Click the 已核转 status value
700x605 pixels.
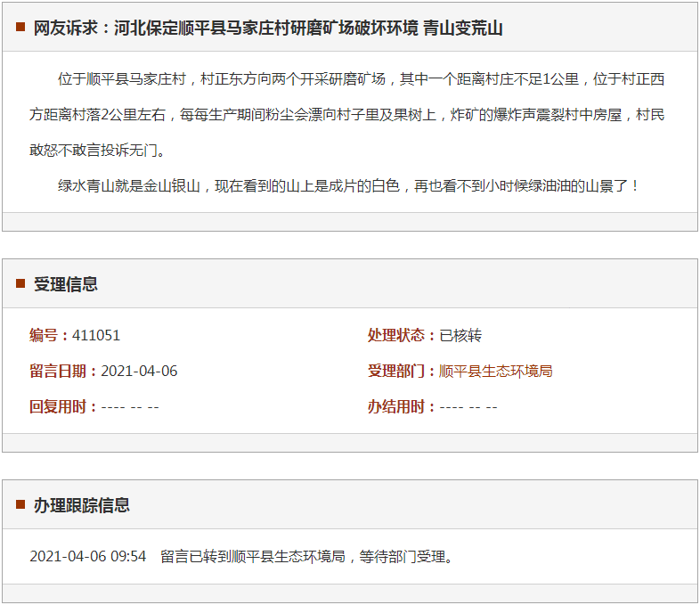click(x=460, y=336)
